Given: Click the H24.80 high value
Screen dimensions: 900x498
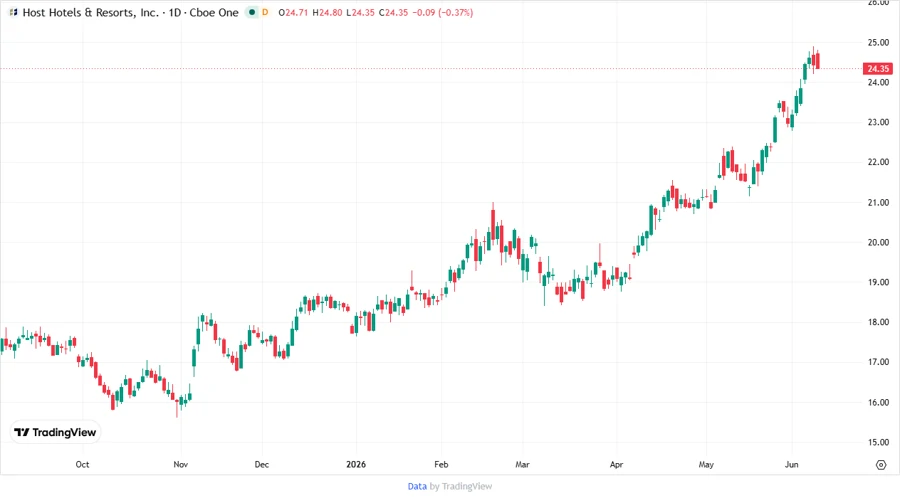Looking at the screenshot, I should [x=327, y=12].
